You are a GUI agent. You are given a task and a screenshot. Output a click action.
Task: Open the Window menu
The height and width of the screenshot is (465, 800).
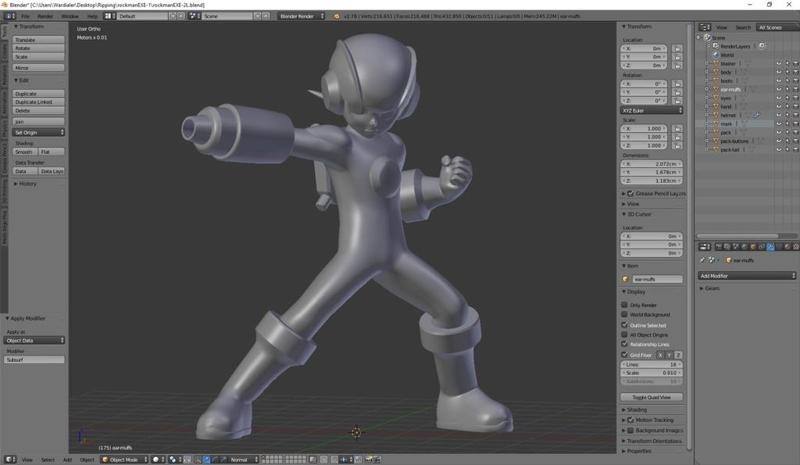click(x=70, y=16)
